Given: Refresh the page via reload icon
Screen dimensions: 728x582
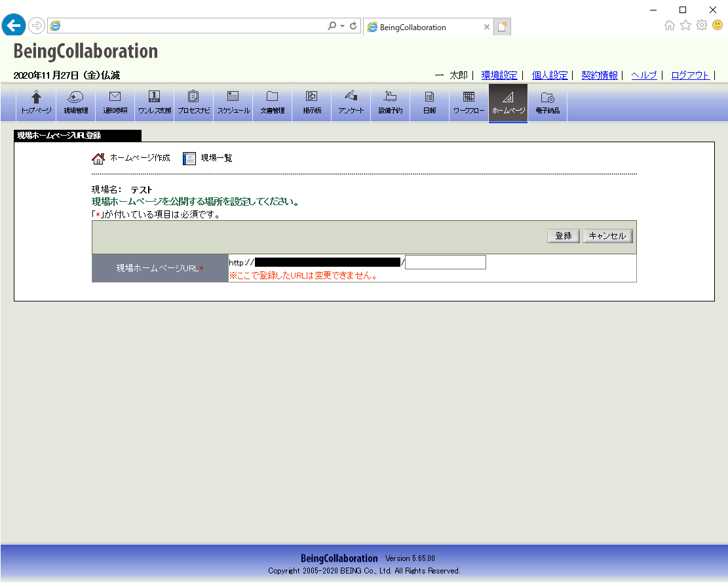Looking at the screenshot, I should tap(353, 26).
